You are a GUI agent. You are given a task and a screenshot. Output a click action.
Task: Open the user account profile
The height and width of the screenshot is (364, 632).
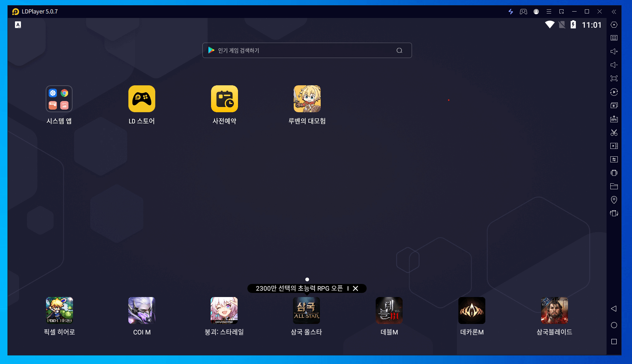pos(536,12)
